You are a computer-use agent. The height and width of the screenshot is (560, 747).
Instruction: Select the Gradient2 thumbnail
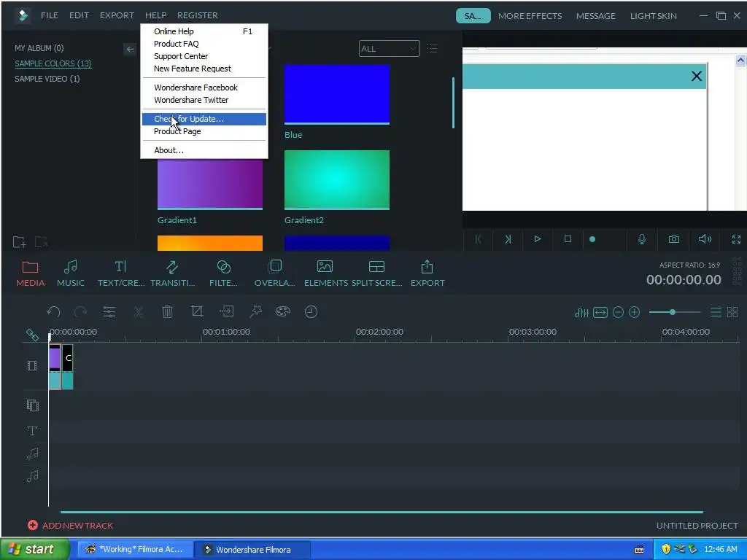(337, 180)
